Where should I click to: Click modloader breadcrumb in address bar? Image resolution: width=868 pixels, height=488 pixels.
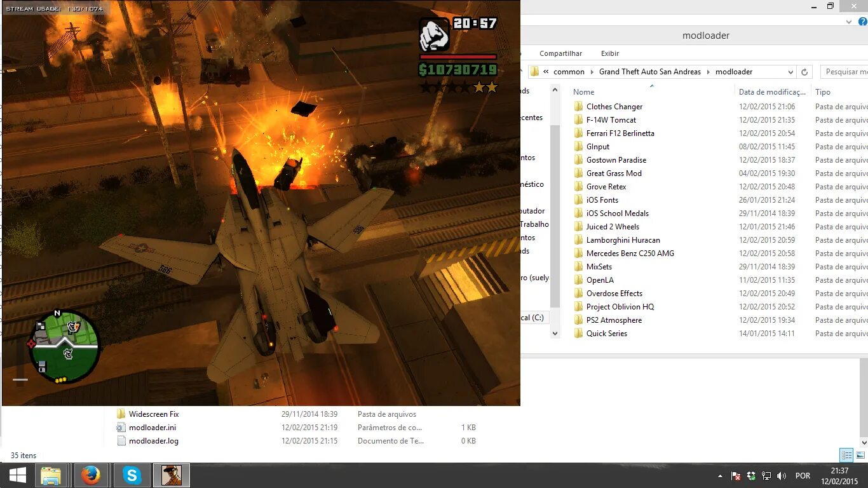[734, 72]
